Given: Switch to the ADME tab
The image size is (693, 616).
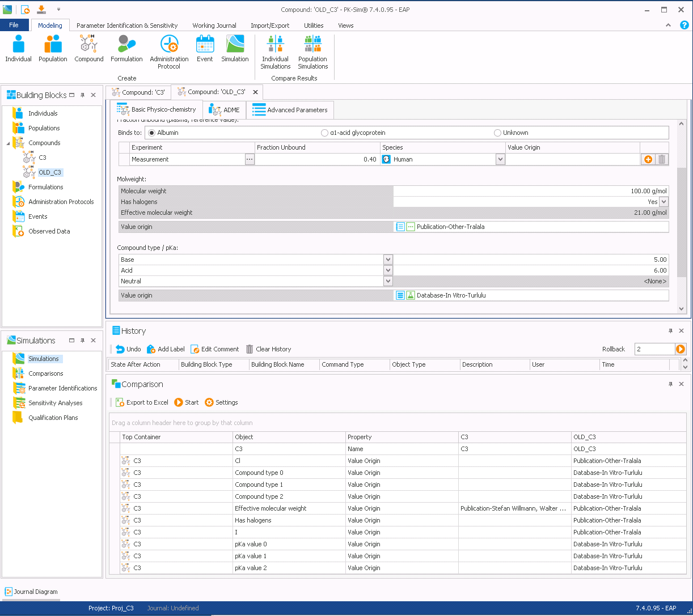Looking at the screenshot, I should (x=225, y=110).
